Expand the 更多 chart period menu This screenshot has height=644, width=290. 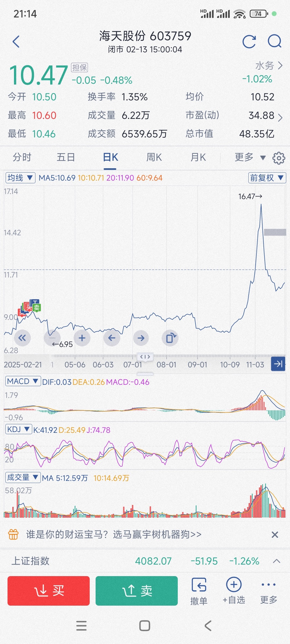tap(250, 157)
